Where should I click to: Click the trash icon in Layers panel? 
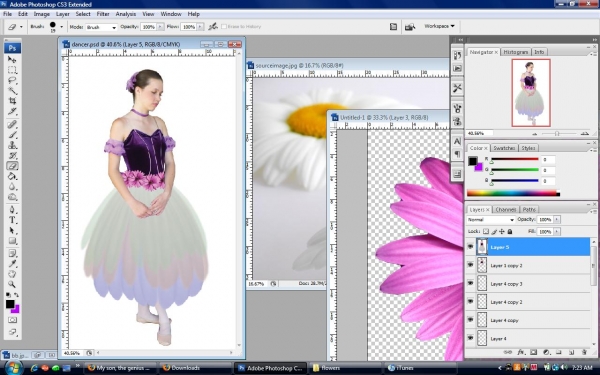584,352
